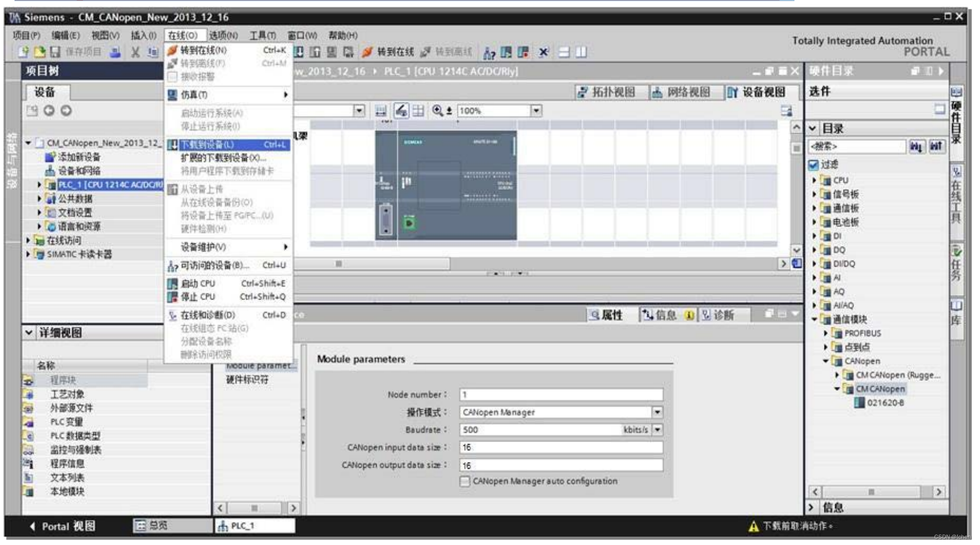Click the cross-reference X icon in toolbar
This screenshot has width=980, height=545.
[543, 52]
